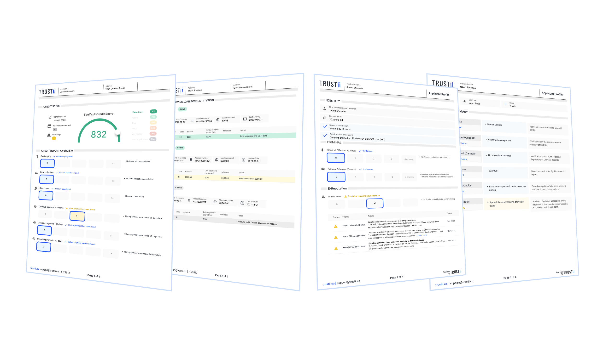Click the ii icon beside Client Trustii

coord(505,104)
